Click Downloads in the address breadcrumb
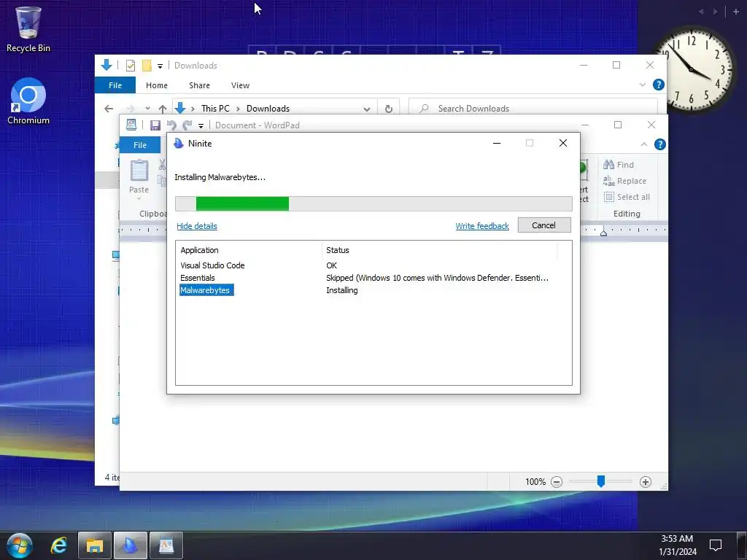 click(x=268, y=109)
